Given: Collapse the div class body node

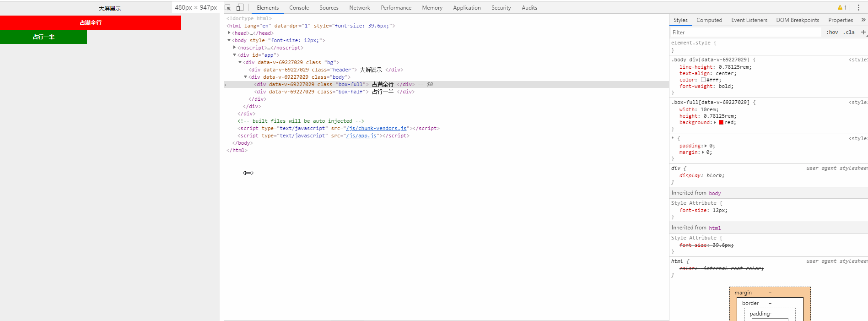Looking at the screenshot, I should 245,77.
